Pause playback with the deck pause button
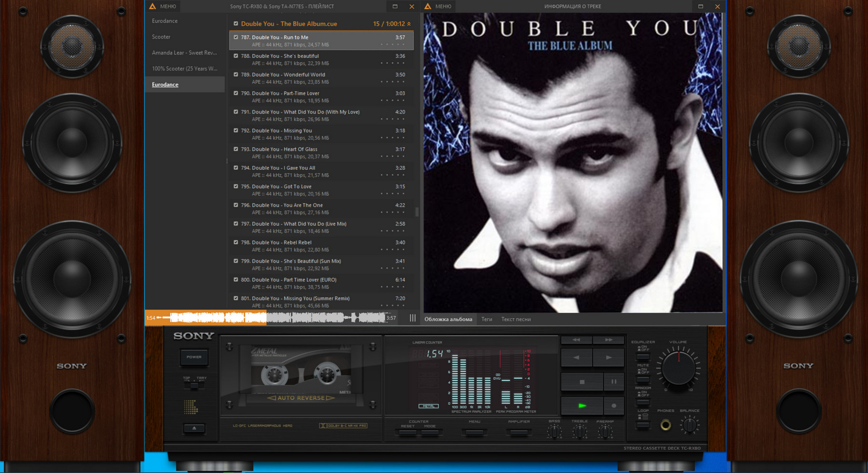The image size is (868, 473). 614,382
